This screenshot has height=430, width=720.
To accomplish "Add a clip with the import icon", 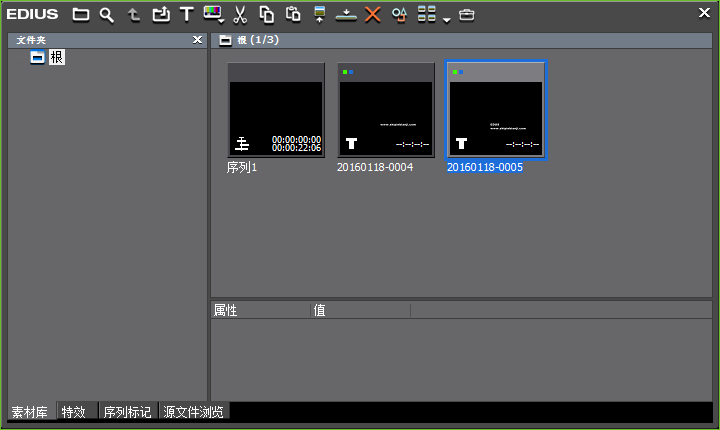I will pyautogui.click(x=161, y=15).
